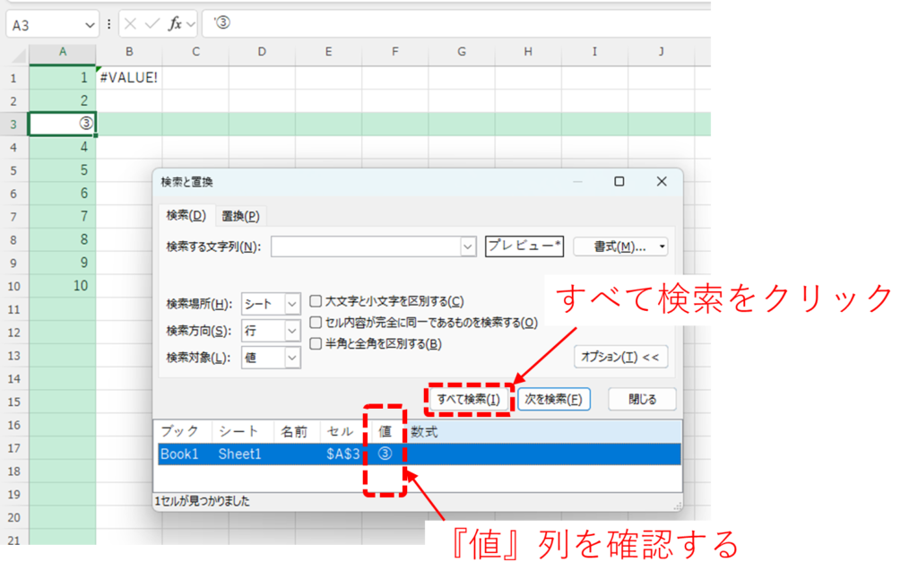The image size is (918, 588).
Task: Close the Find and Replace dialog with X
Action: [x=662, y=182]
